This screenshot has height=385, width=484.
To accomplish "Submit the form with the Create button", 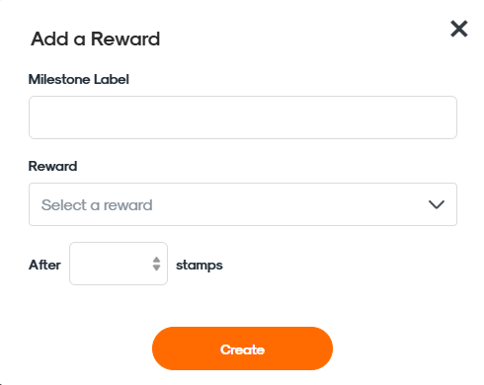I will tap(242, 348).
